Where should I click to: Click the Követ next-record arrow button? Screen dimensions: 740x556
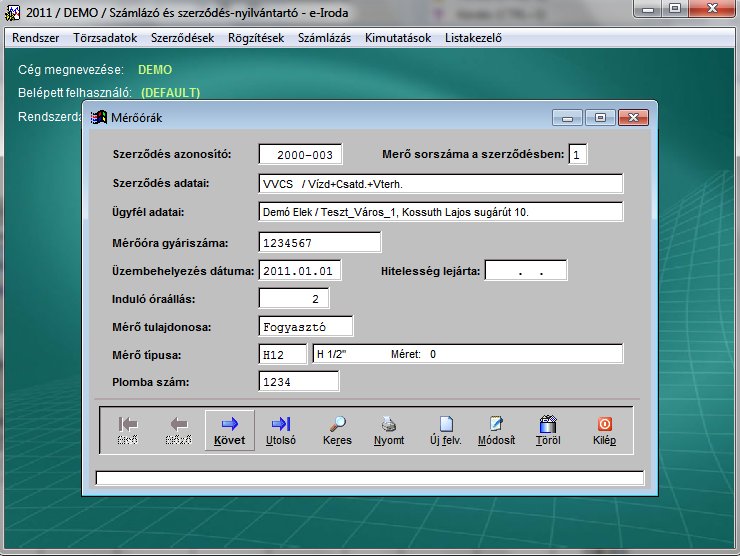pyautogui.click(x=229, y=431)
